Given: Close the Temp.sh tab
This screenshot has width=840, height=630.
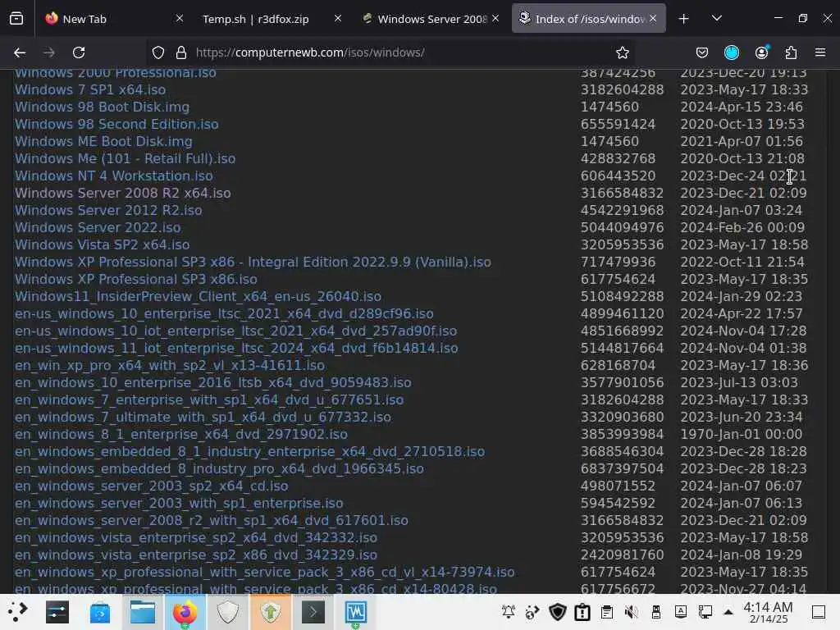Looking at the screenshot, I should coord(338,19).
